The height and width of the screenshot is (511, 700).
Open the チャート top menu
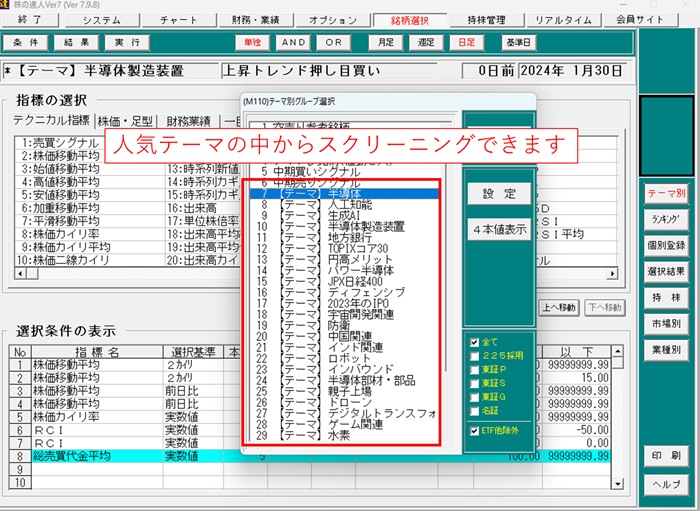click(x=178, y=19)
